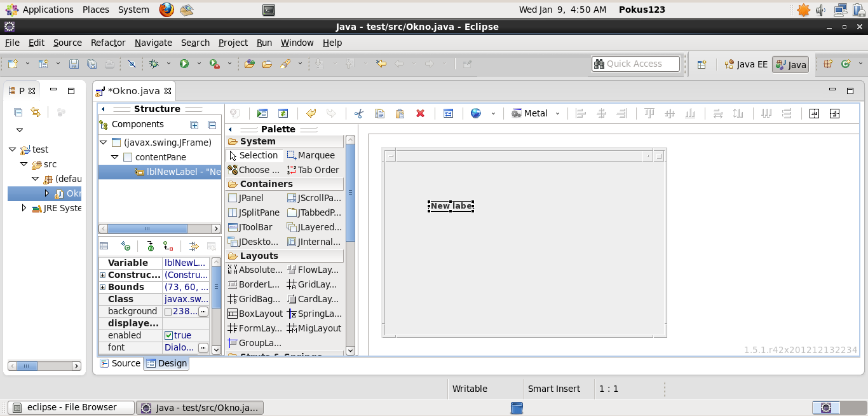Undo the last designer change
Viewport: 868px width, 416px height.
click(x=311, y=113)
